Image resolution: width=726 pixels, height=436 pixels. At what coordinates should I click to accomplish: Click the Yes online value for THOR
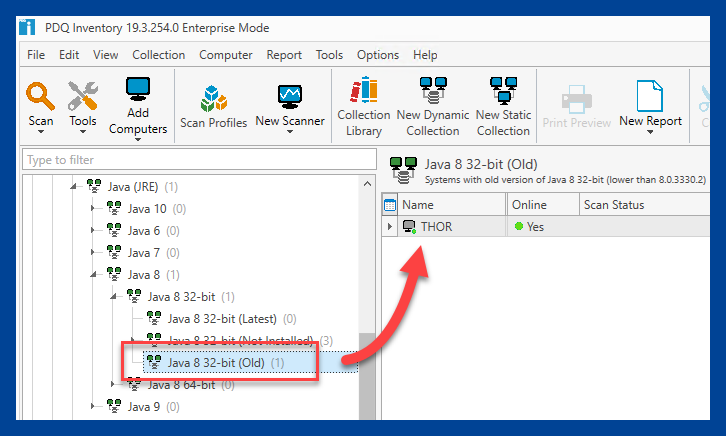535,226
